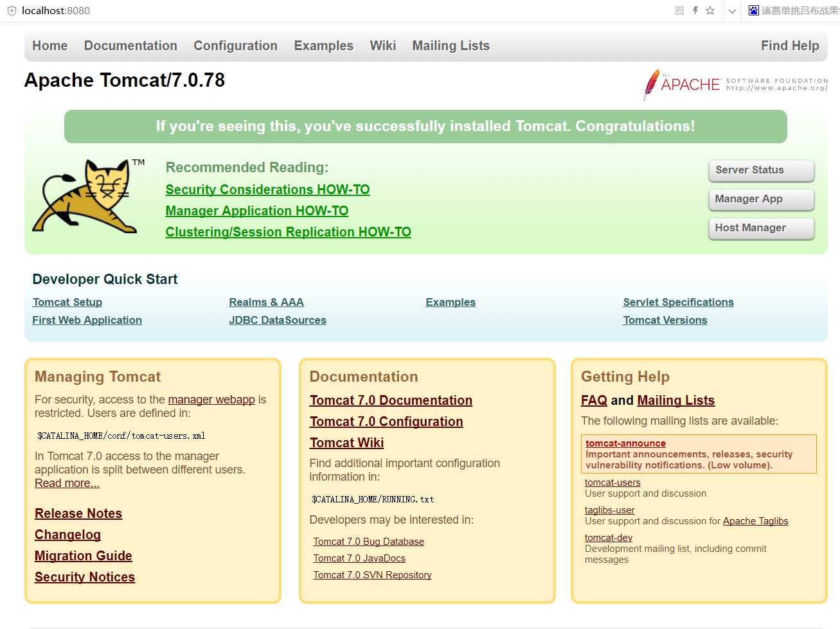The width and height of the screenshot is (840, 629).
Task: Open the top navigation Examples item
Action: tap(324, 46)
